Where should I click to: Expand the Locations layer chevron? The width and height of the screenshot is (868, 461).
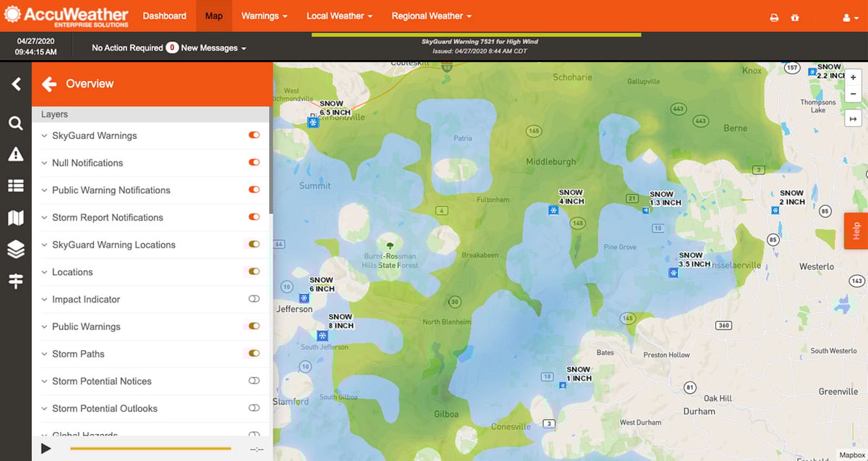[44, 272]
